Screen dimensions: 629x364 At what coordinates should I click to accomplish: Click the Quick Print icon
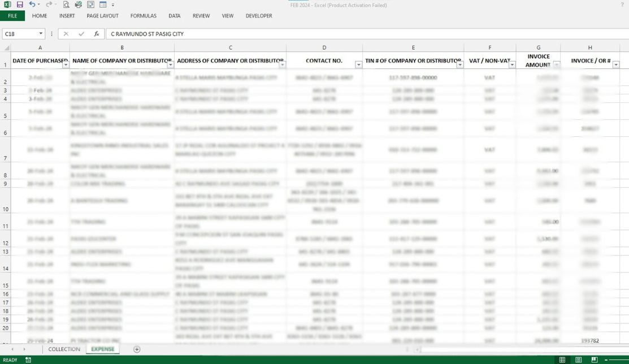tap(78, 5)
